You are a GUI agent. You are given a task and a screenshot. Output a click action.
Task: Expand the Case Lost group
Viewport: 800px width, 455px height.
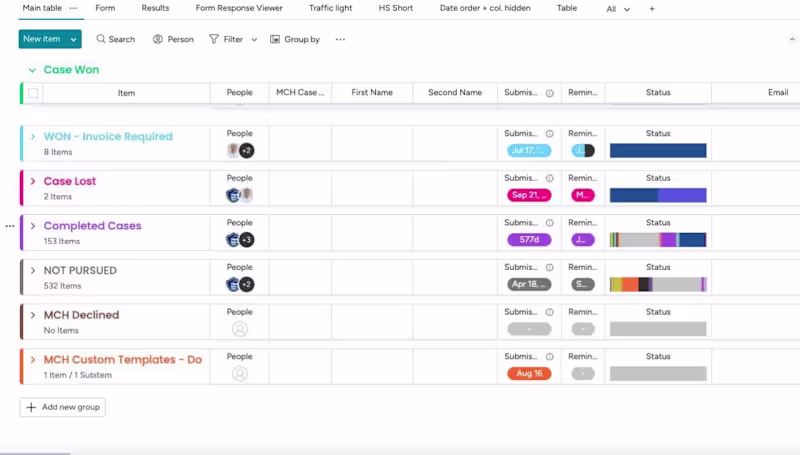click(33, 181)
